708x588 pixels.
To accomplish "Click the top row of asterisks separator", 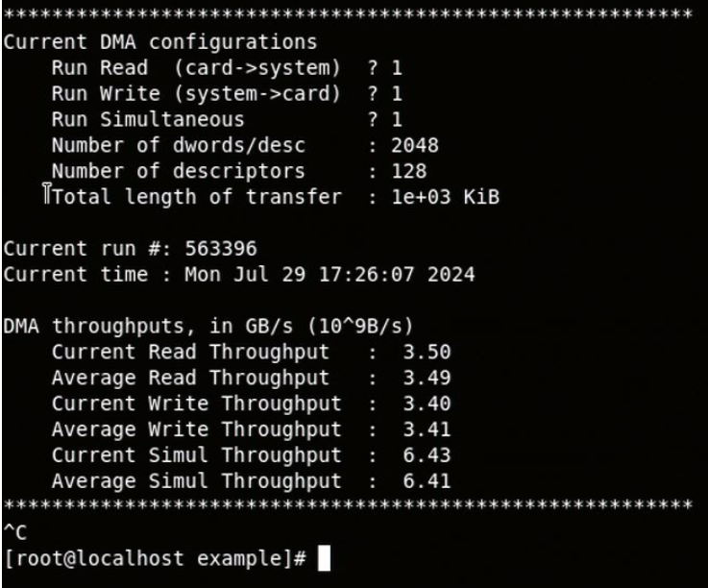I will pyautogui.click(x=348, y=16).
